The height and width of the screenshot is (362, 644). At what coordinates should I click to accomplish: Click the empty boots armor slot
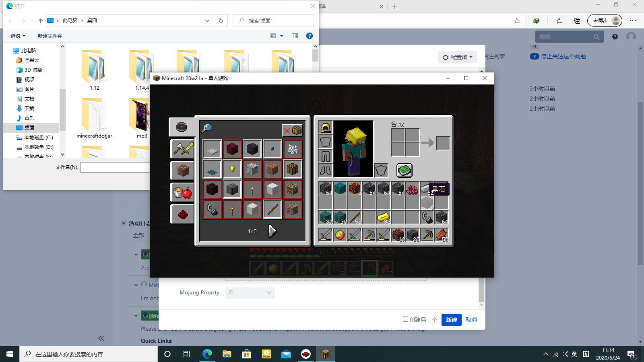326,171
